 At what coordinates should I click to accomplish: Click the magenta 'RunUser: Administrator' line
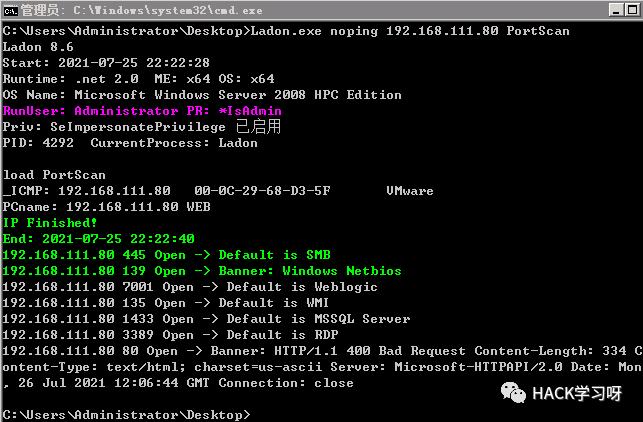click(142, 111)
